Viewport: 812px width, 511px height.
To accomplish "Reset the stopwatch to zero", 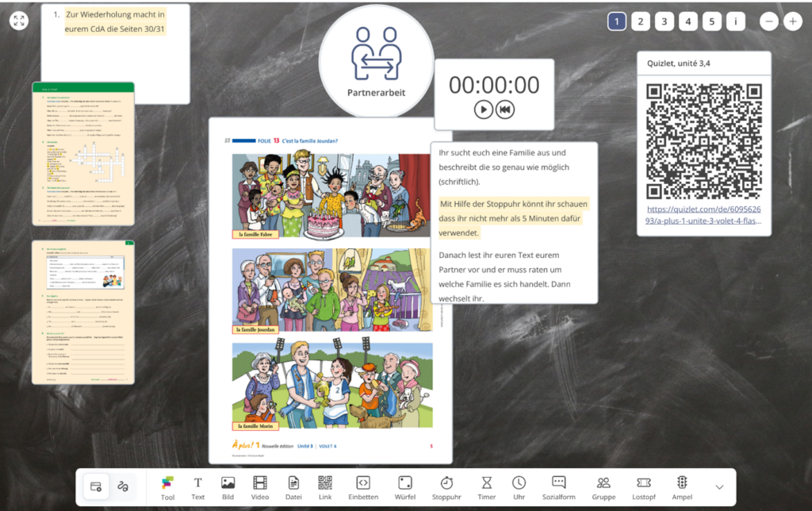I will click(505, 109).
